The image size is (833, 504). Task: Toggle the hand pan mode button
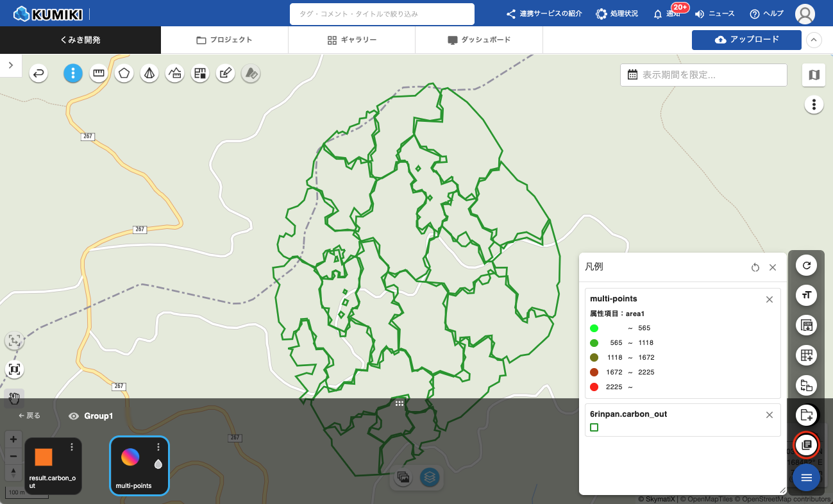click(x=14, y=398)
